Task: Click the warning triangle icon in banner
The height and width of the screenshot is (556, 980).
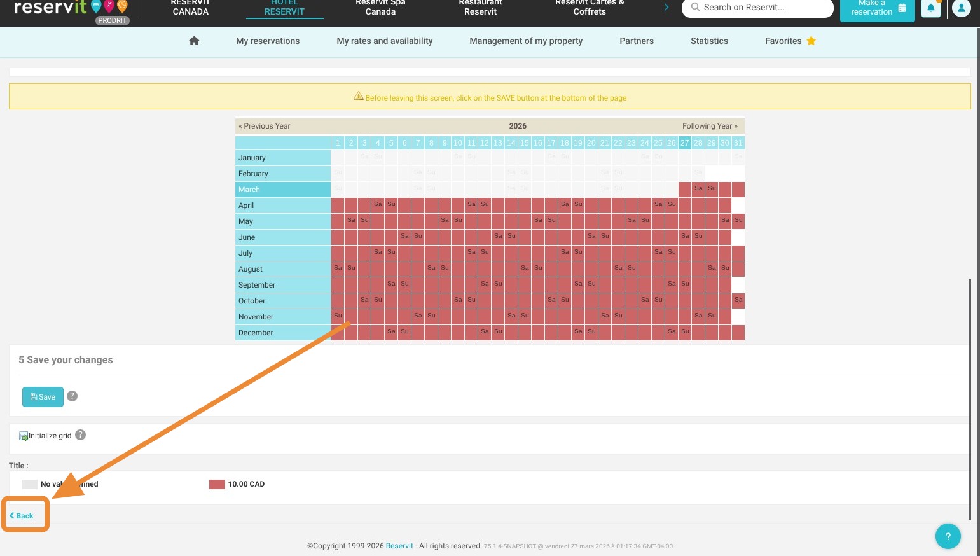Action: (x=359, y=97)
